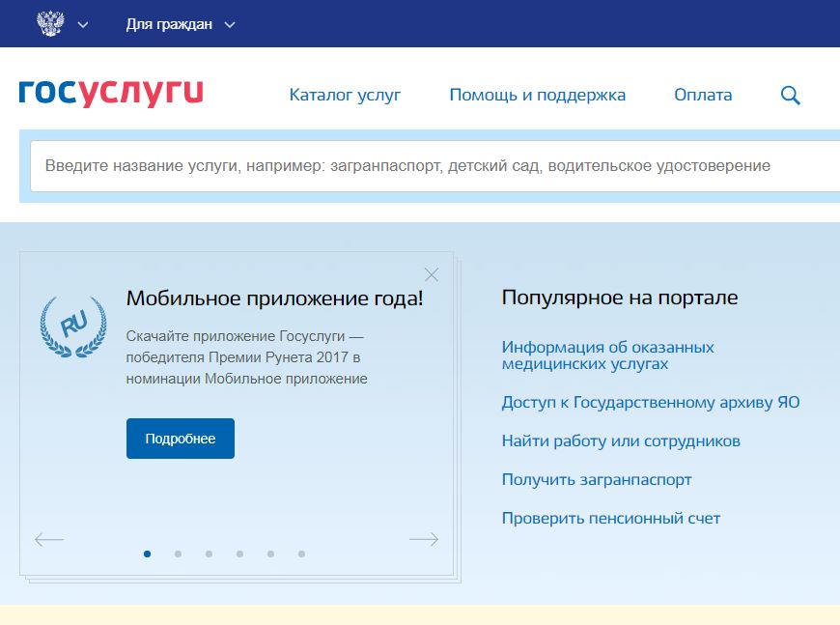Click the service name search field
The image size is (840, 625).
425,165
